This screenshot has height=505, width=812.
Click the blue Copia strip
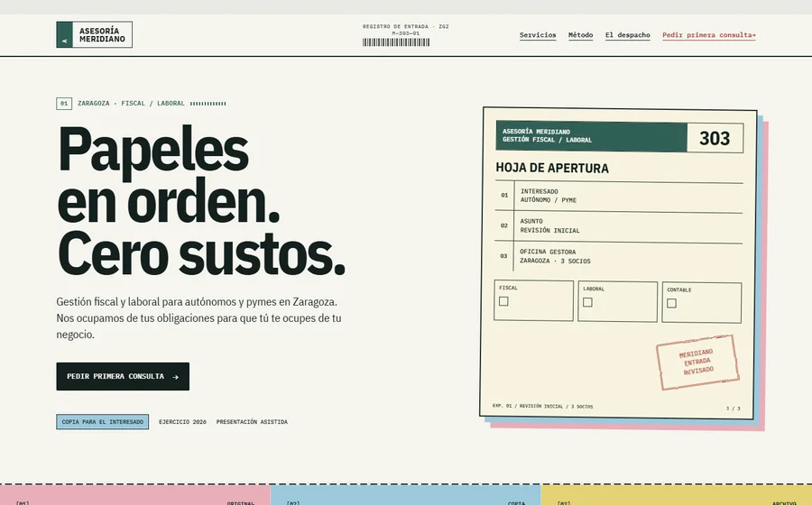pyautogui.click(x=405, y=495)
